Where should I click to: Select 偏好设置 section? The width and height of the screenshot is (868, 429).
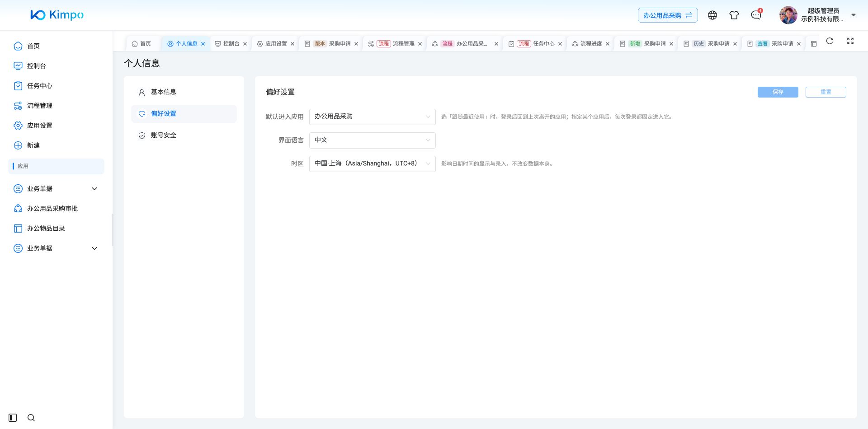(184, 114)
